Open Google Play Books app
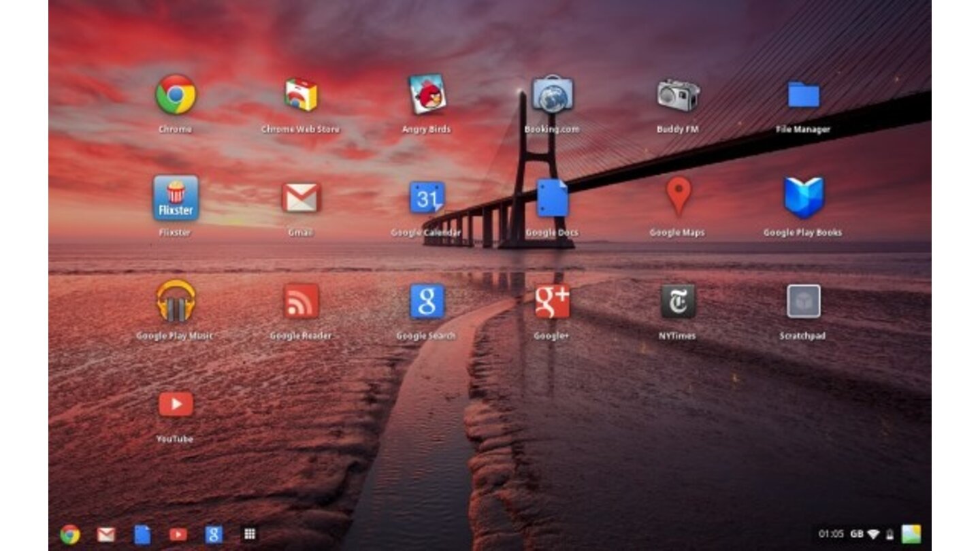The width and height of the screenshot is (980, 551). pyautogui.click(x=803, y=198)
